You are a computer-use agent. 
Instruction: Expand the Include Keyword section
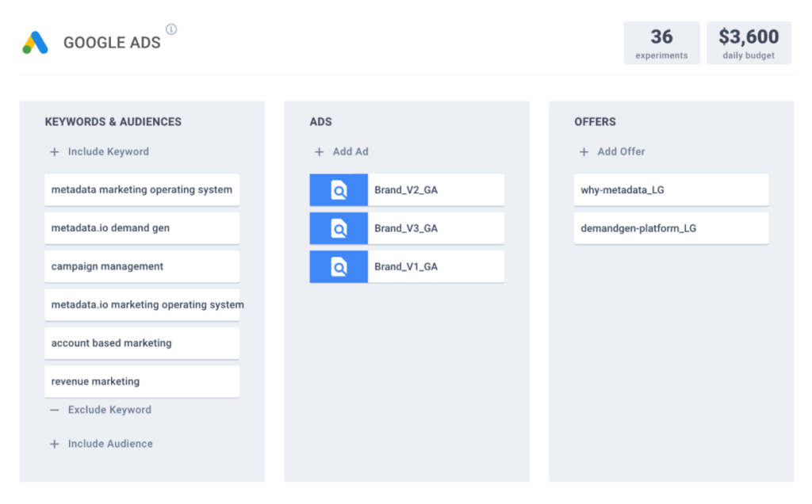point(98,151)
